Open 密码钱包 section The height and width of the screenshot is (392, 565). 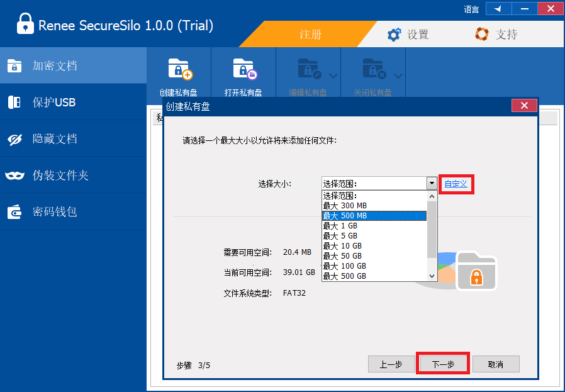(73, 211)
